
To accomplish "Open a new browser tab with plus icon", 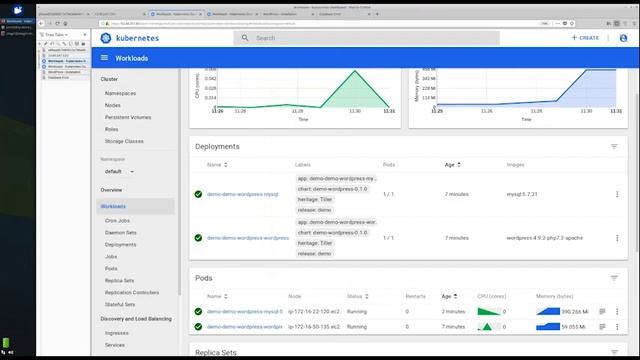I will click(x=377, y=14).
